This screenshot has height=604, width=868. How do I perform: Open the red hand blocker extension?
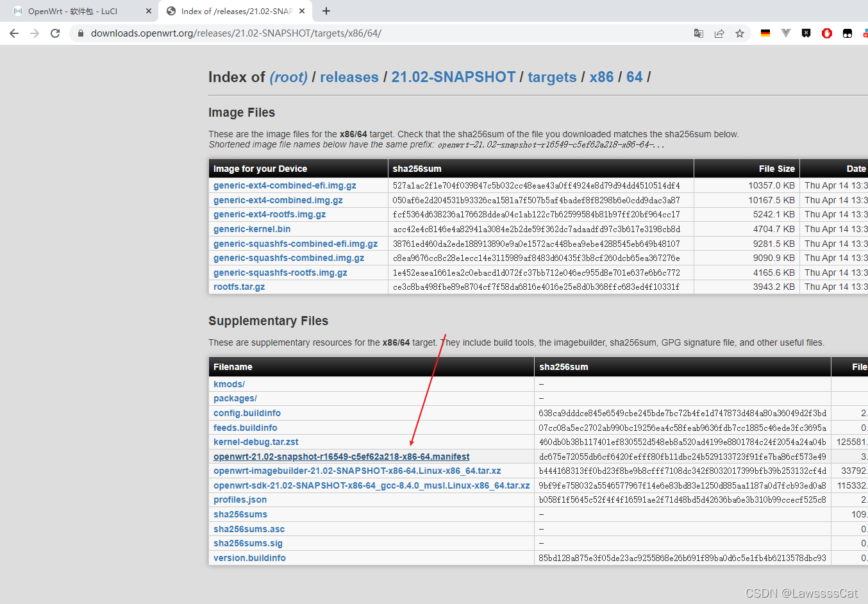coord(827,33)
